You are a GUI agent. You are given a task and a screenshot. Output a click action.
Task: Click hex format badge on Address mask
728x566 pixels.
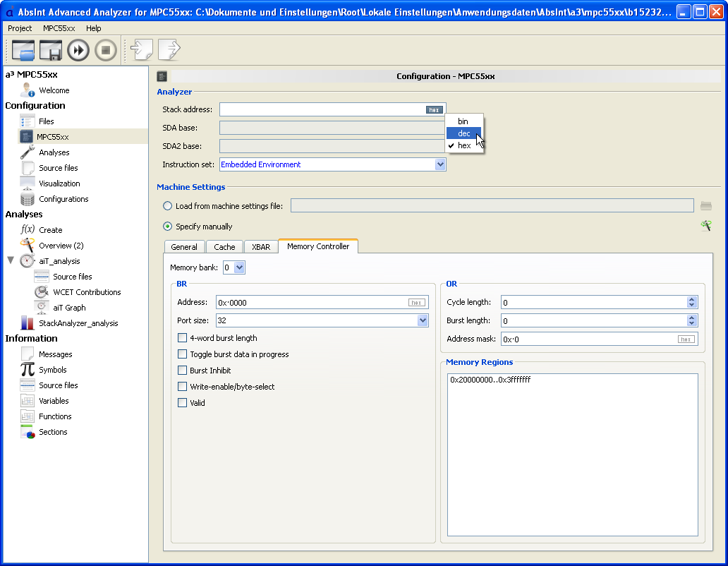(x=686, y=339)
